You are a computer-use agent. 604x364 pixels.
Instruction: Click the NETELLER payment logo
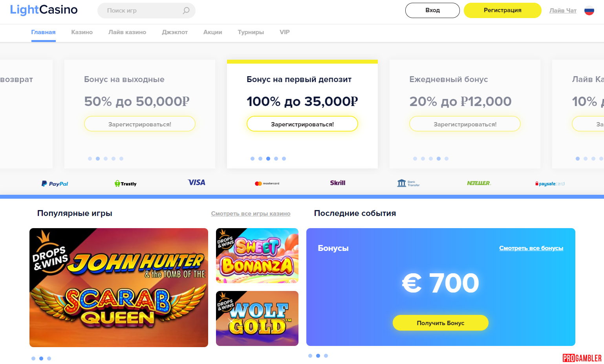click(x=479, y=183)
